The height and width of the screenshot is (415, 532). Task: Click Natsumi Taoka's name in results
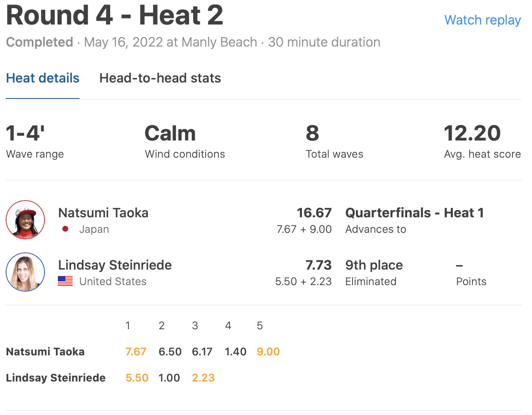pos(103,213)
